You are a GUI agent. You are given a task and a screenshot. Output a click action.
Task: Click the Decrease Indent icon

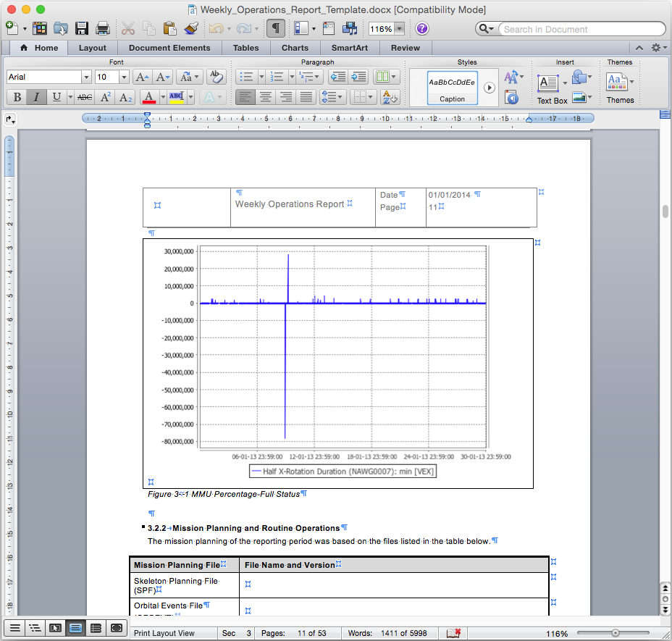tap(337, 77)
